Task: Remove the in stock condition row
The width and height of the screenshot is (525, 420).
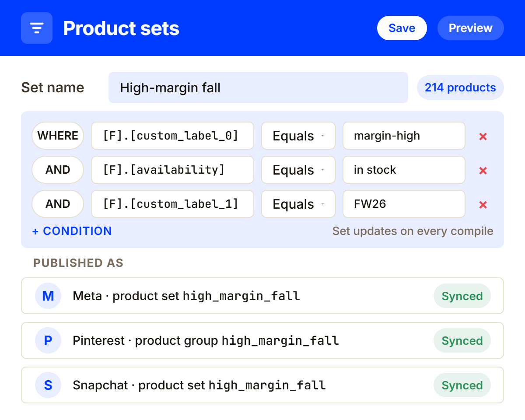Action: coord(483,170)
